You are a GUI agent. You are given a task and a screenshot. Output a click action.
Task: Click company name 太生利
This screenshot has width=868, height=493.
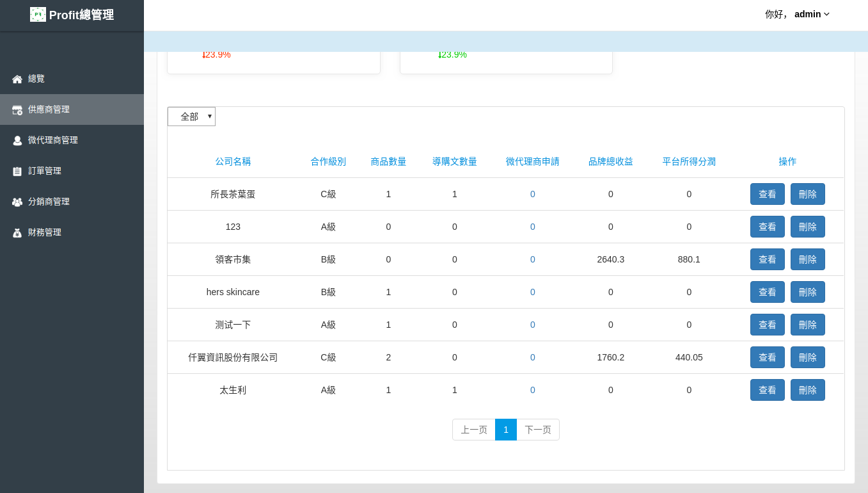[x=233, y=390]
